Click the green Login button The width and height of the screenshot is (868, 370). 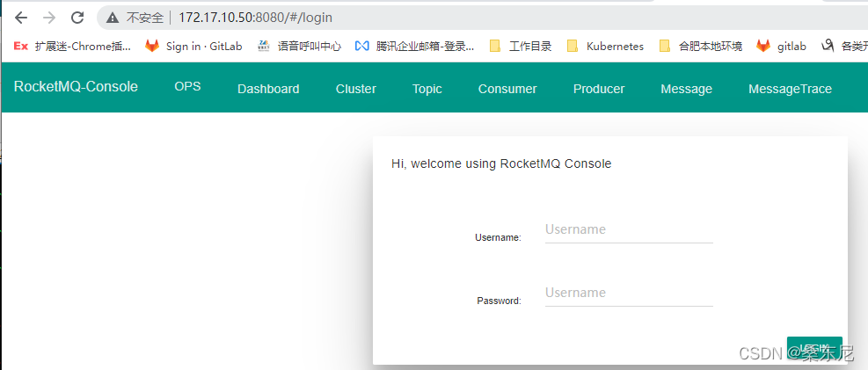(x=814, y=347)
